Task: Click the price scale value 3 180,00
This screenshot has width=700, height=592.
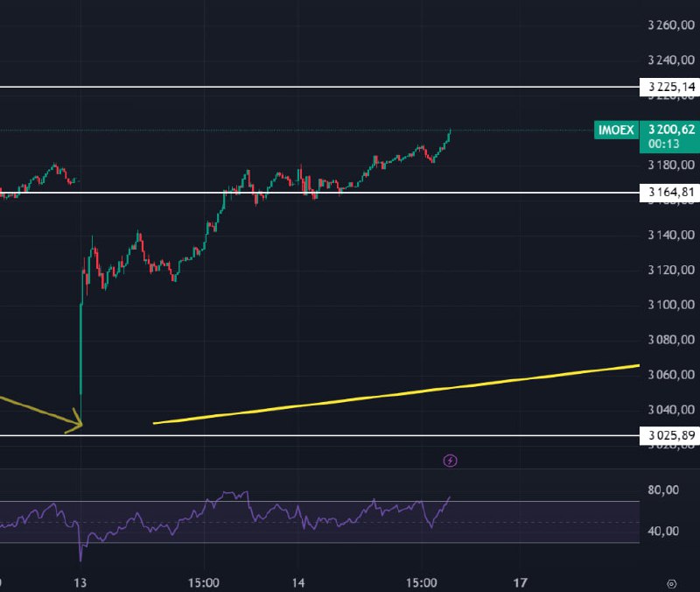Action: [x=671, y=165]
